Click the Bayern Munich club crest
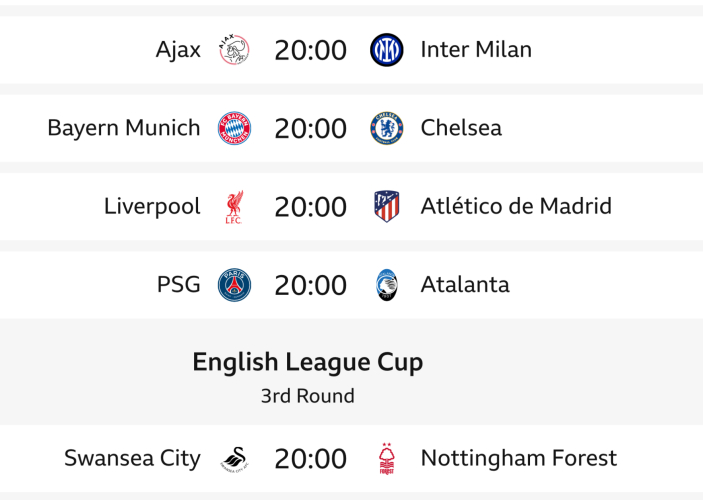The width and height of the screenshot is (703, 500). click(x=234, y=129)
